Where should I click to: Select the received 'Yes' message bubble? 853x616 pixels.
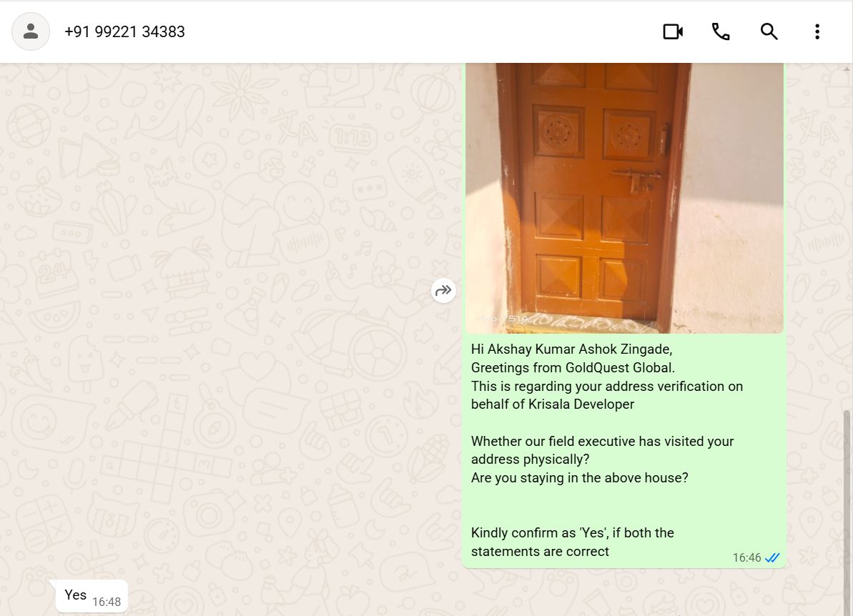pyautogui.click(x=92, y=596)
